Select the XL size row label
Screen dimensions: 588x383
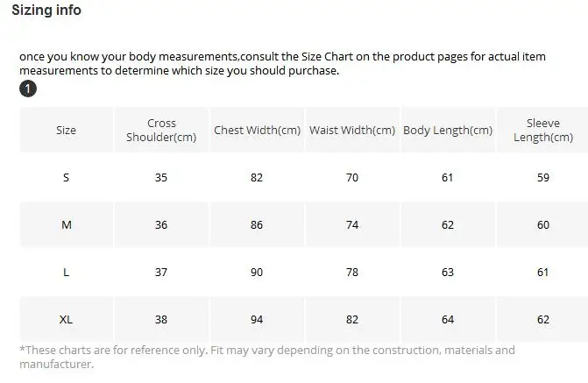point(66,320)
